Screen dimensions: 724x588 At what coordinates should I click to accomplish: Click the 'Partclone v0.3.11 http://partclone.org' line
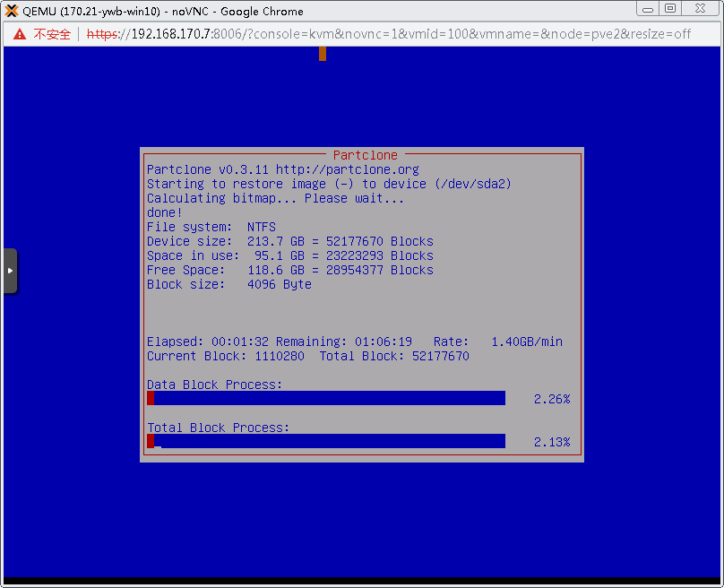pos(282,170)
